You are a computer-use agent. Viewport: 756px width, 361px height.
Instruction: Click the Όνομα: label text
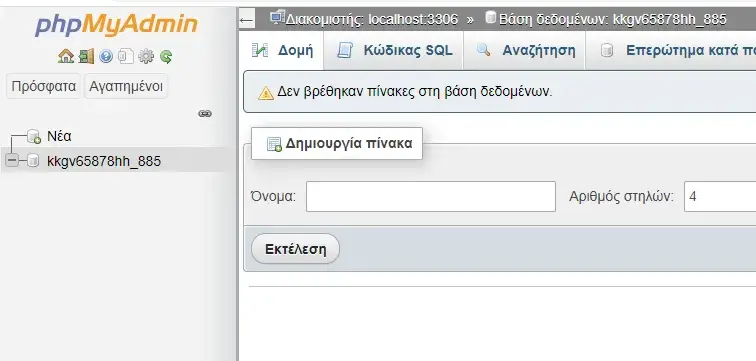(x=273, y=197)
